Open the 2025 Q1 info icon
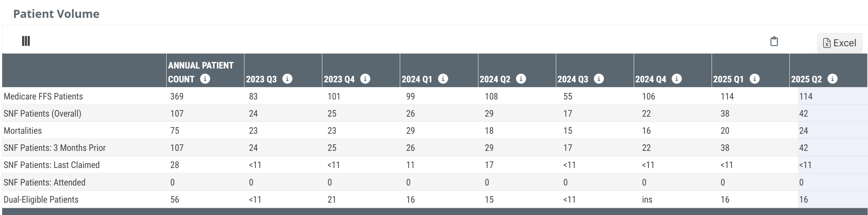 754,79
